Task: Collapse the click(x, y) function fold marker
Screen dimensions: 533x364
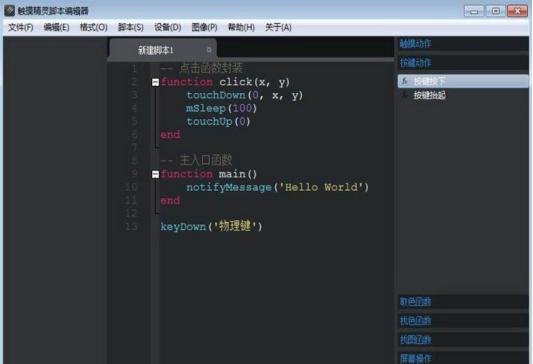Action: (x=155, y=82)
